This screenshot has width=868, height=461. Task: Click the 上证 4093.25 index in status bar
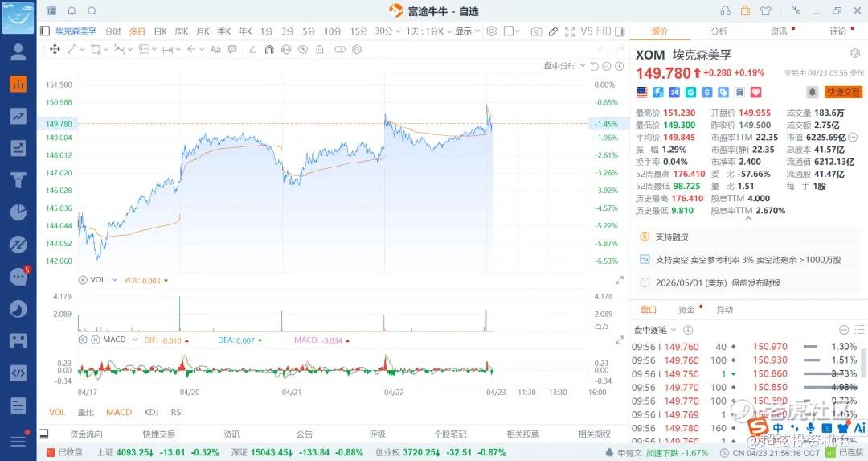(x=158, y=453)
